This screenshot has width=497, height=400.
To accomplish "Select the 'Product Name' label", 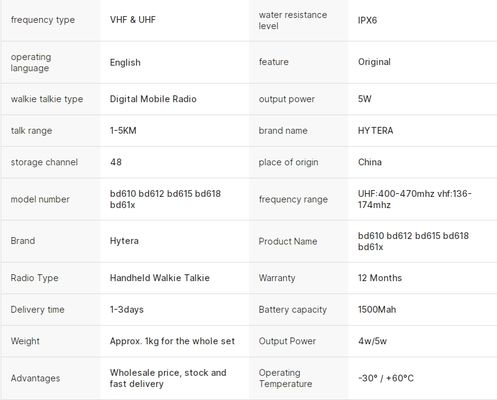I will pos(288,241).
